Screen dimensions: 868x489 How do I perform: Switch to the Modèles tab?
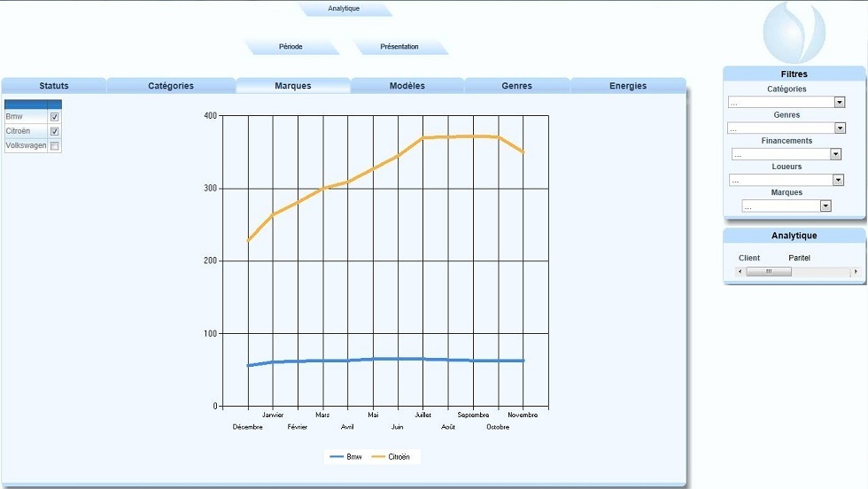pos(407,86)
